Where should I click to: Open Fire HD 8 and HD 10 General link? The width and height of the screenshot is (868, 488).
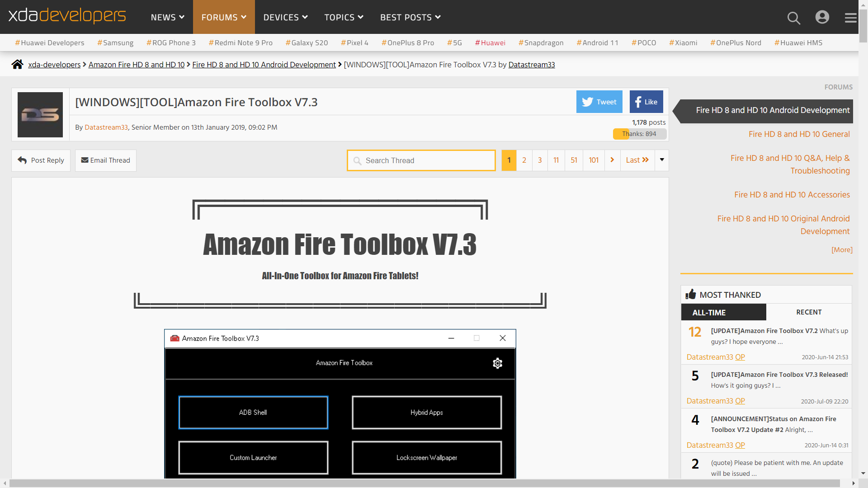click(x=799, y=134)
